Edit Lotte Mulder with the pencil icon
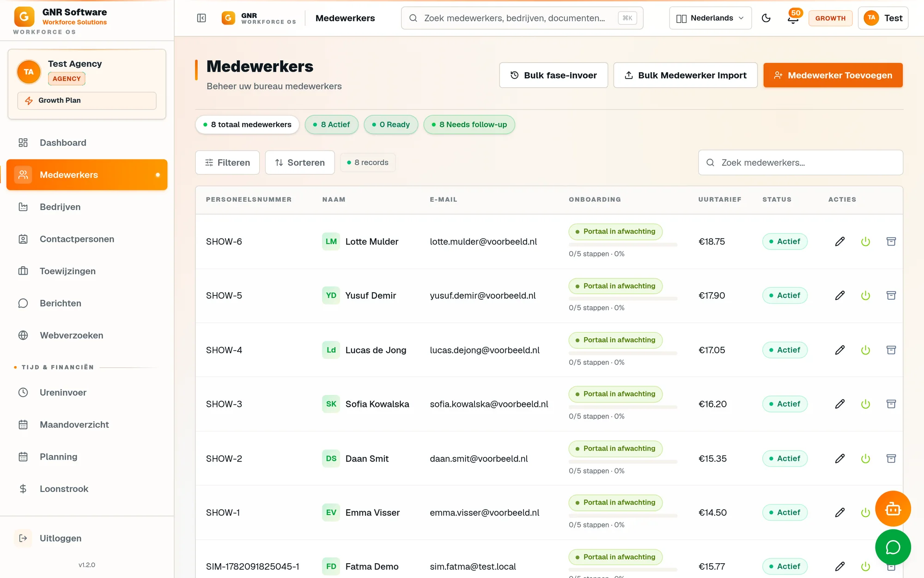This screenshot has height=578, width=924. coord(840,241)
